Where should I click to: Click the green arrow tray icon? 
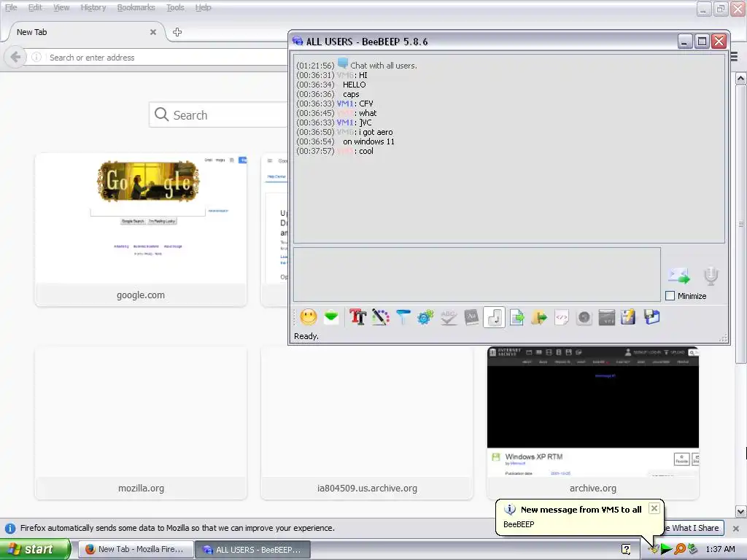tap(666, 549)
